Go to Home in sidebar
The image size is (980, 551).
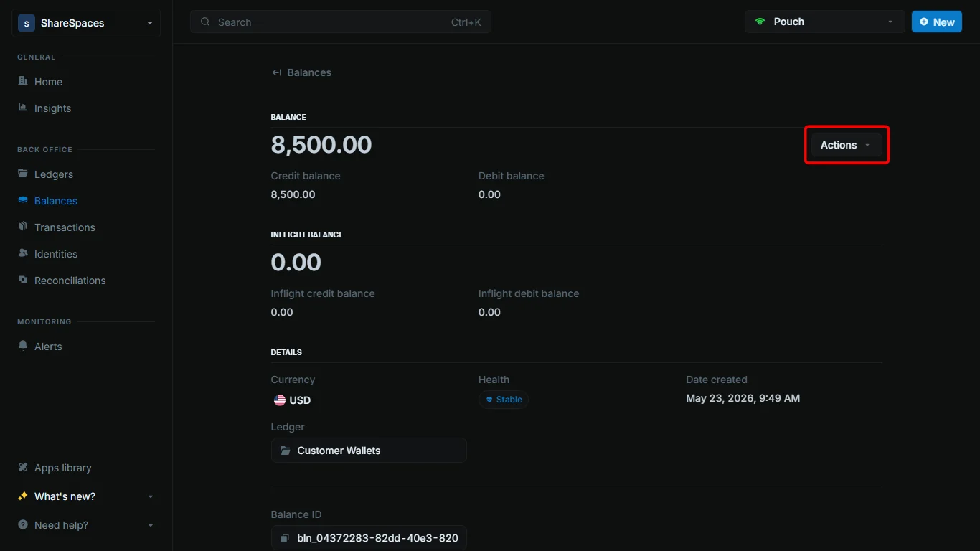point(48,82)
